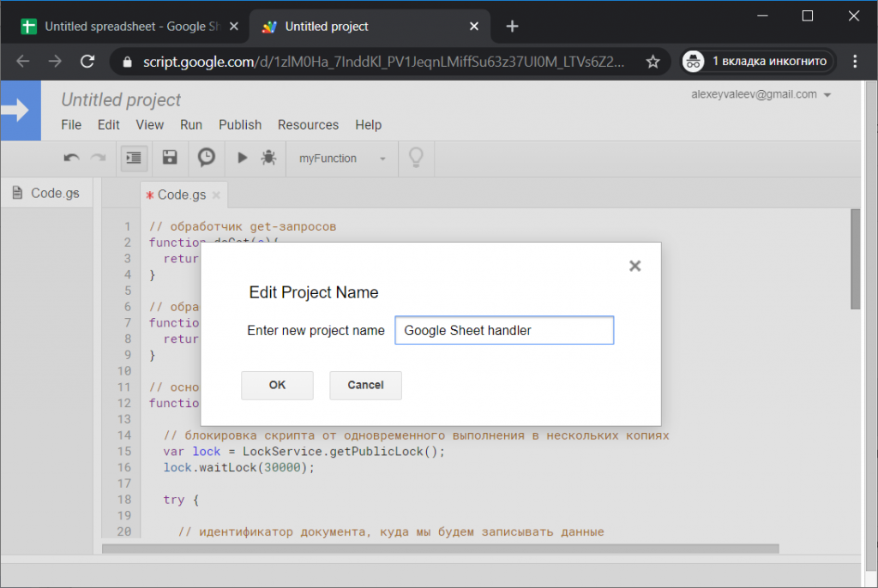The width and height of the screenshot is (878, 588).
Task: Bookmark this page with star icon
Action: (652, 62)
